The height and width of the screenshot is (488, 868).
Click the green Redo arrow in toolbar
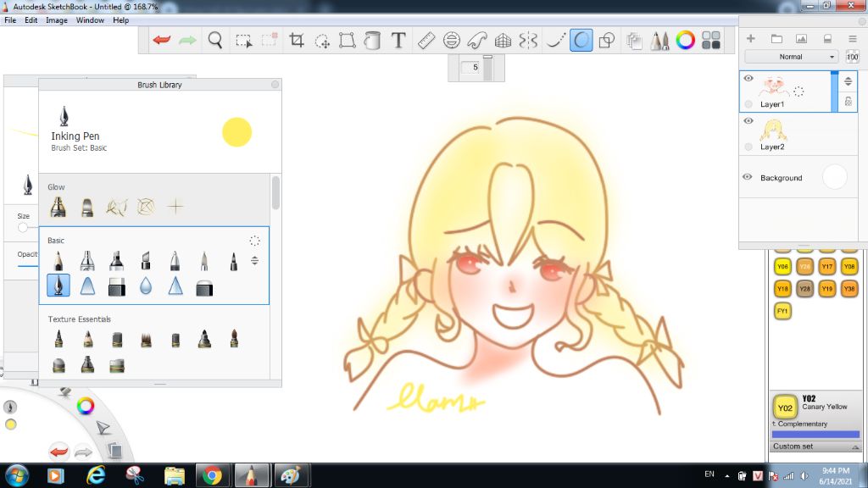click(187, 41)
